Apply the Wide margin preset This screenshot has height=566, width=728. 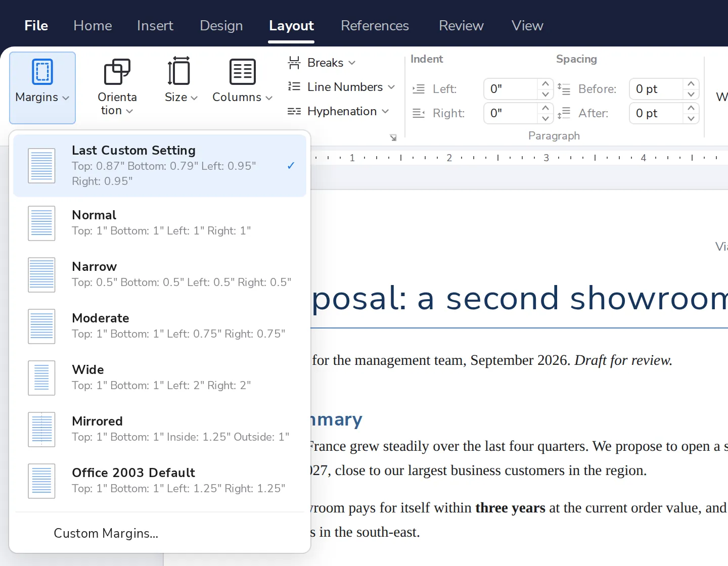click(x=160, y=378)
